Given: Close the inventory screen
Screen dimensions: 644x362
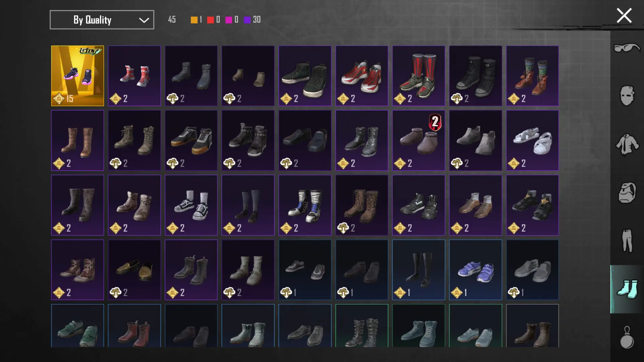Looking at the screenshot, I should tap(624, 16).
